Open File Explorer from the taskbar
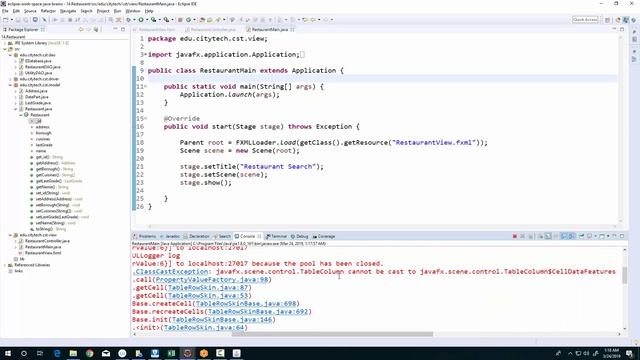The image size is (640, 360). [73, 353]
